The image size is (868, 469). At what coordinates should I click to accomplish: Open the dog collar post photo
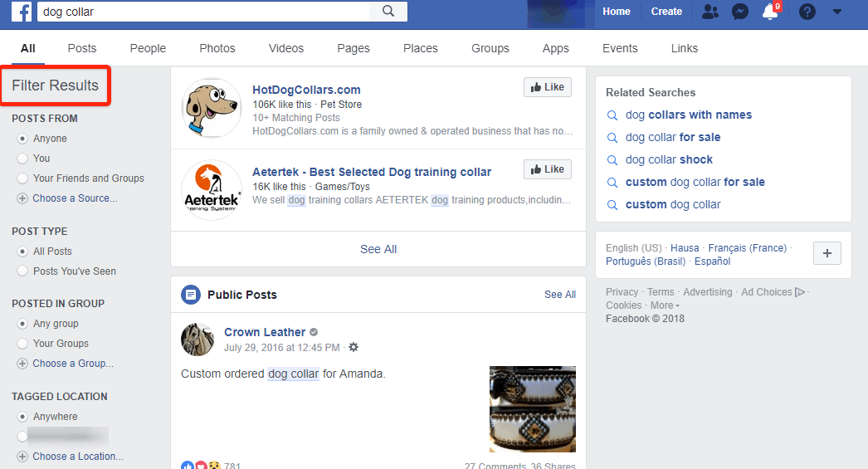[x=533, y=409]
